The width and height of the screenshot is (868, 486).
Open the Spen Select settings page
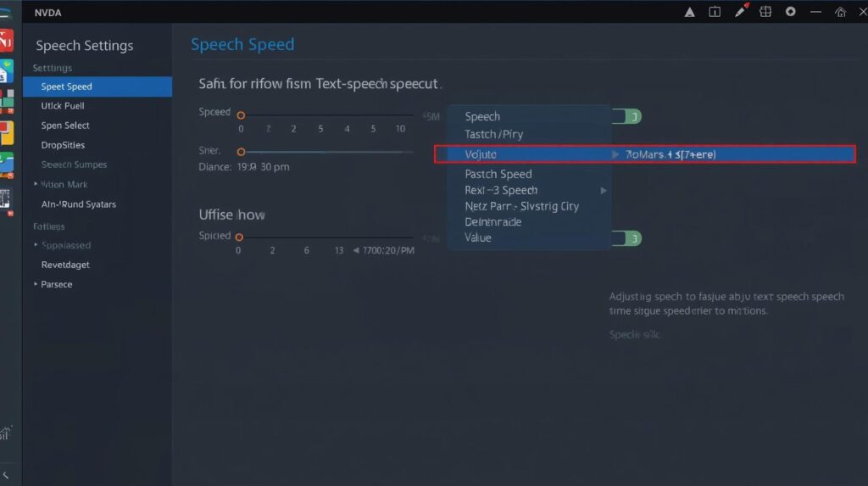(65, 126)
